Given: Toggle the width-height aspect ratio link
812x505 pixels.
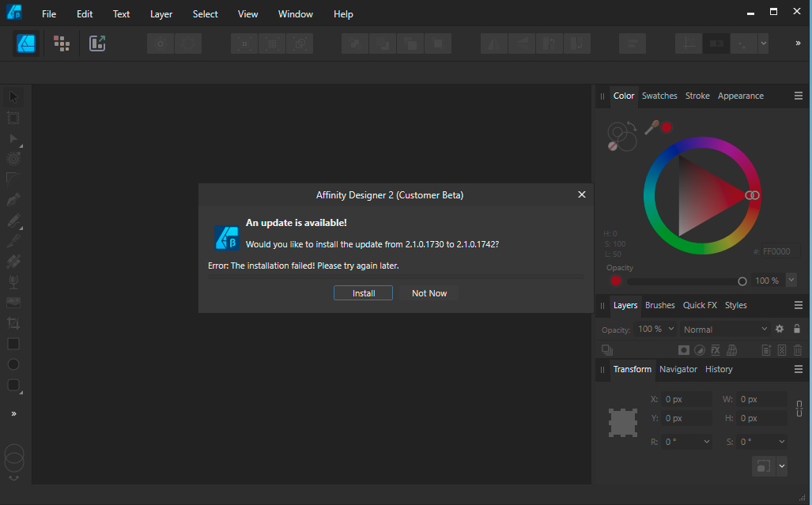Looking at the screenshot, I should click(x=799, y=409).
